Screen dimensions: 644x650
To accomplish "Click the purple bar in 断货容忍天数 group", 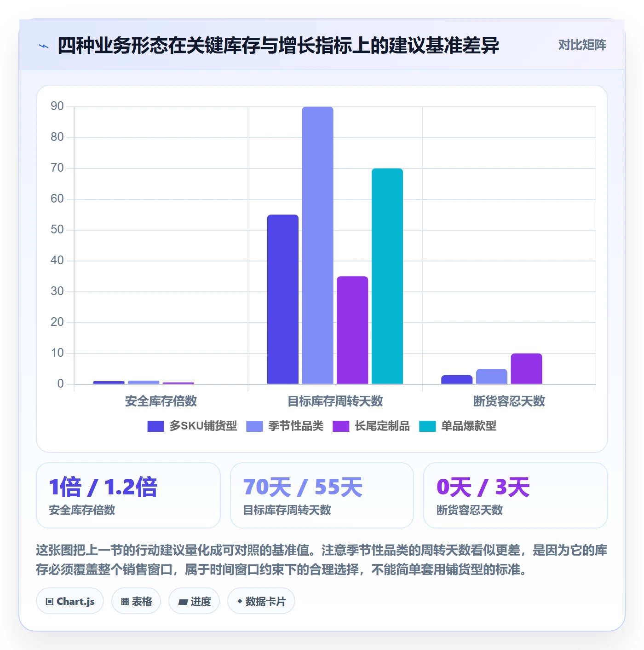I will point(527,369).
